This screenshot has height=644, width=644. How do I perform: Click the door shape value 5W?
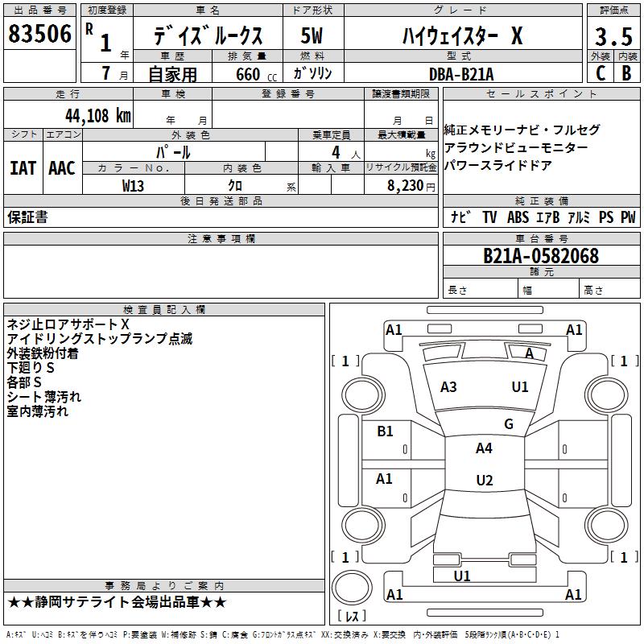312,35
